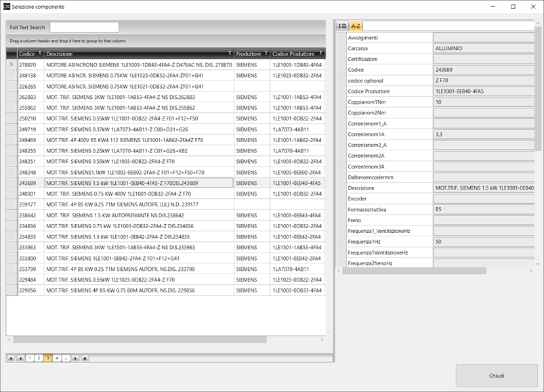Select row with code 234836
Viewport: 544px width, 392px height.
[x=165, y=226]
